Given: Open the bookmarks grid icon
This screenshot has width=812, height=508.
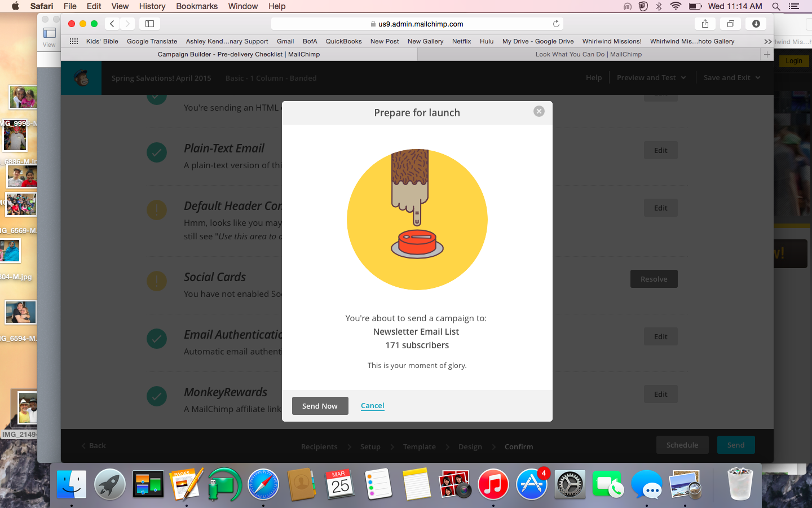Looking at the screenshot, I should pos(74,41).
